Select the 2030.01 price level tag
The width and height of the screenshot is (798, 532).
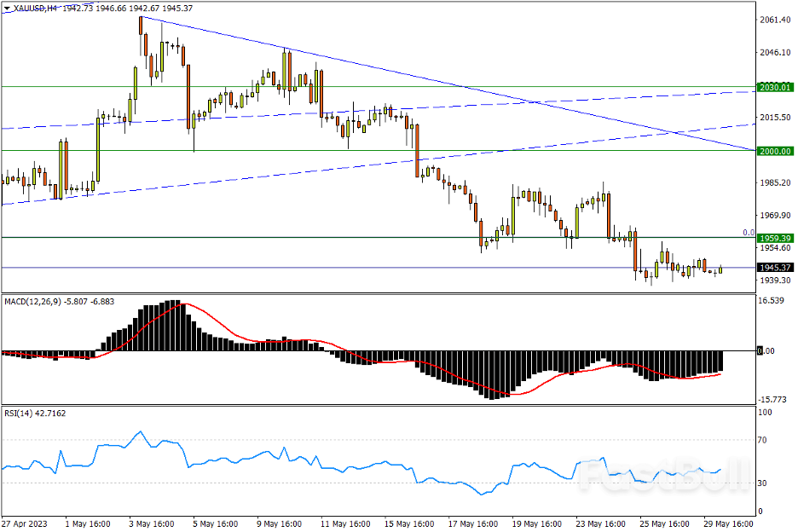[x=775, y=87]
